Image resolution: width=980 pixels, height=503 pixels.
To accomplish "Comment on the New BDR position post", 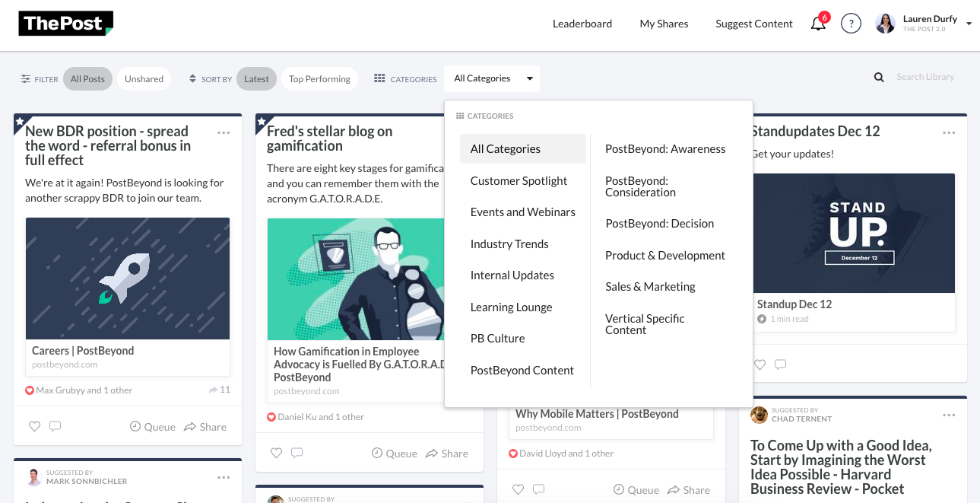I will (55, 427).
